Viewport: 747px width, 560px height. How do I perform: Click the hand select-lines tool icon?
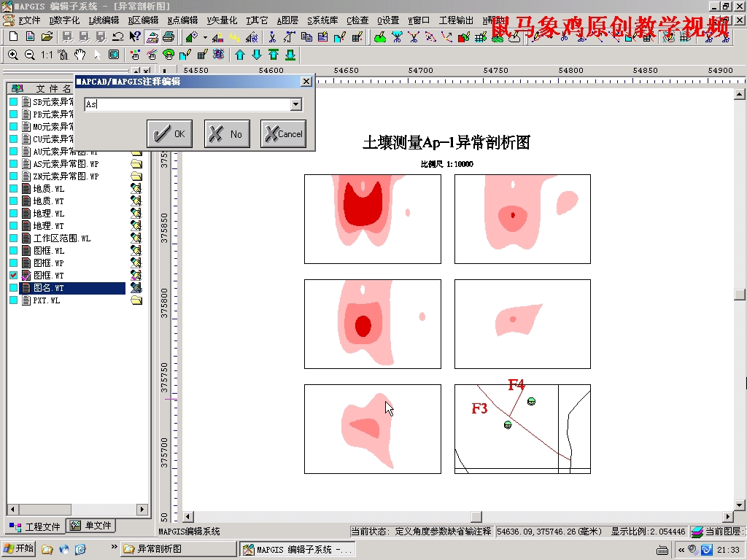coord(152,55)
